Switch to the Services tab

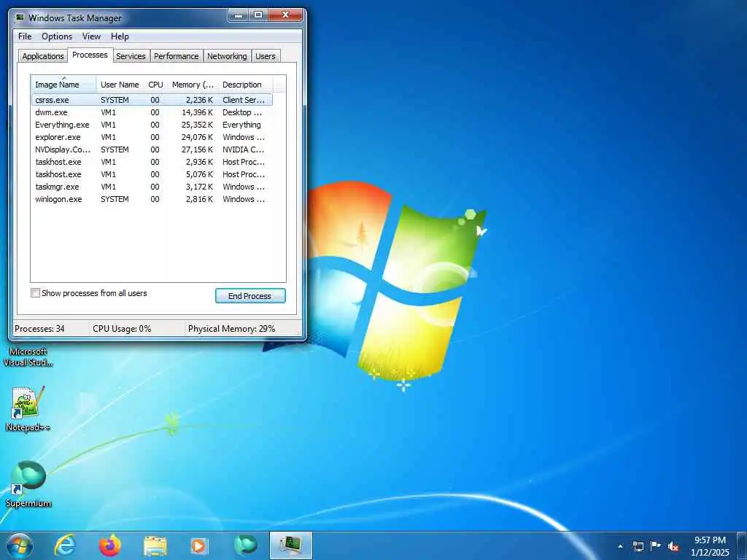tap(131, 56)
